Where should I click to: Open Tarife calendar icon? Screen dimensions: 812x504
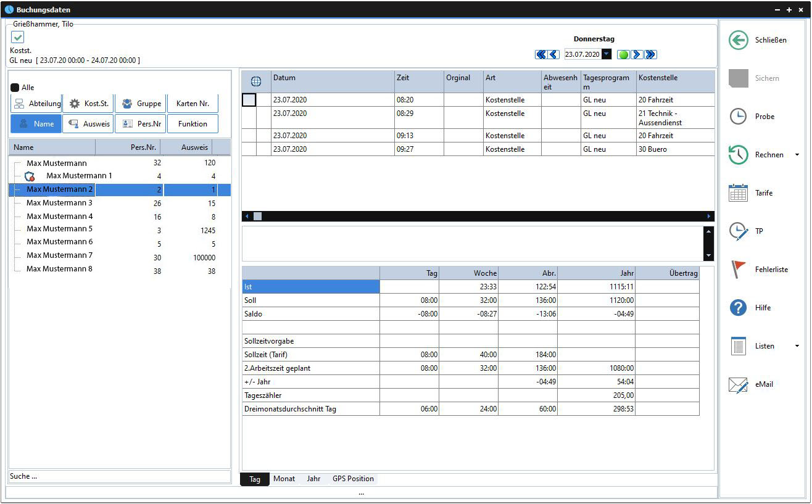738,193
